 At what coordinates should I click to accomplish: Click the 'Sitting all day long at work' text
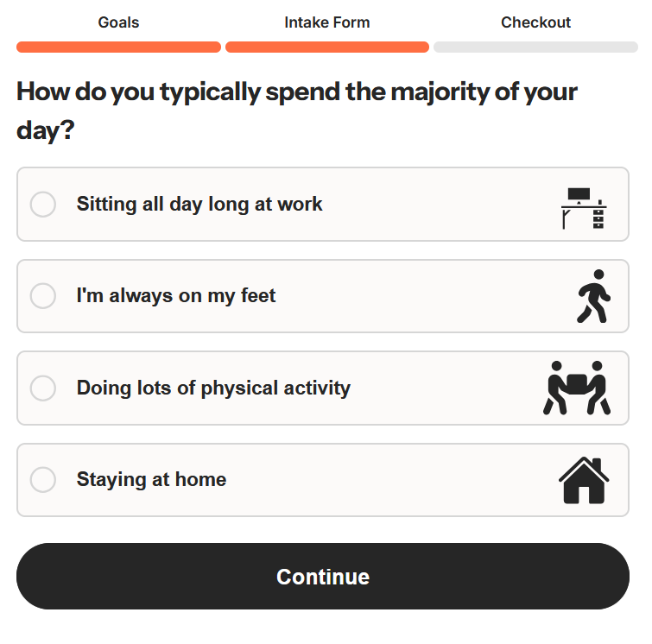point(199,205)
